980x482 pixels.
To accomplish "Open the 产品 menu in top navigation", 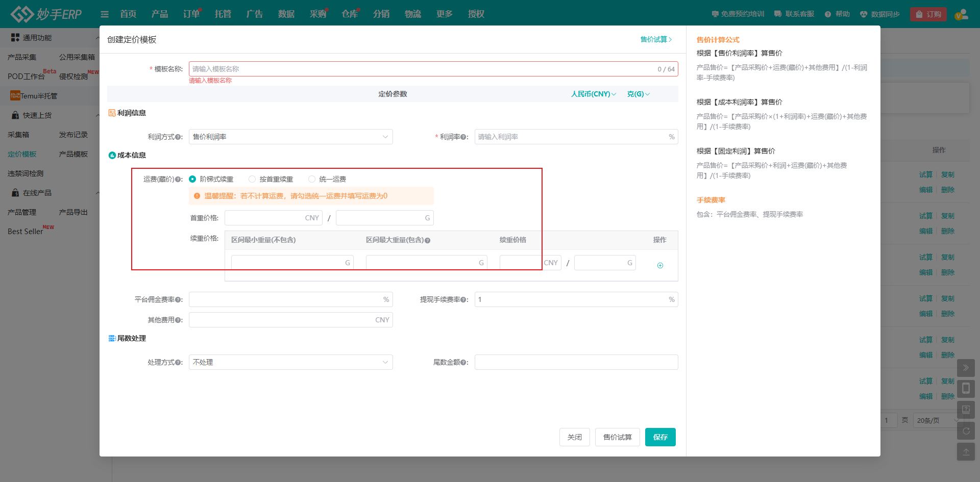I will (160, 14).
